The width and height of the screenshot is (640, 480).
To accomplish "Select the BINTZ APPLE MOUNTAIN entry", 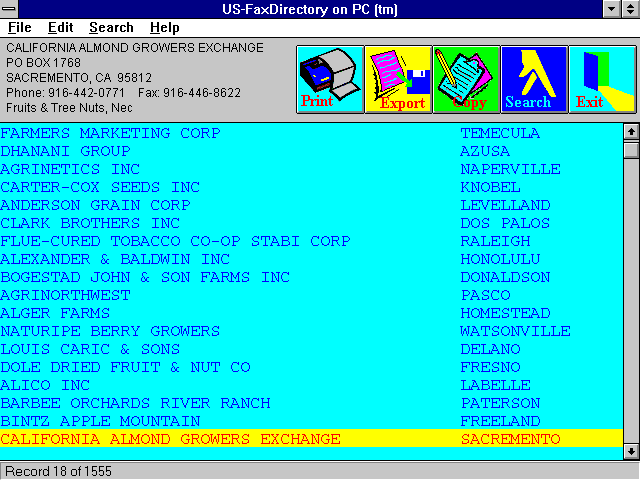I will click(311, 421).
